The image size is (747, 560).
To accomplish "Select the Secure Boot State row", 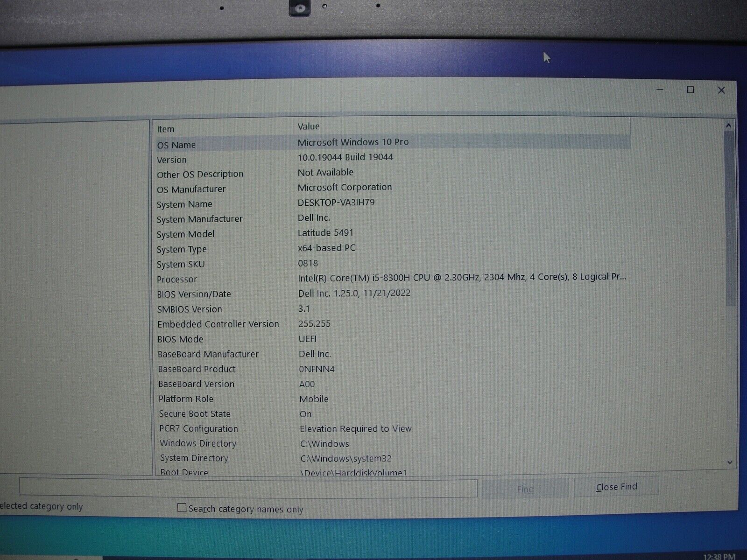I will pyautogui.click(x=393, y=413).
